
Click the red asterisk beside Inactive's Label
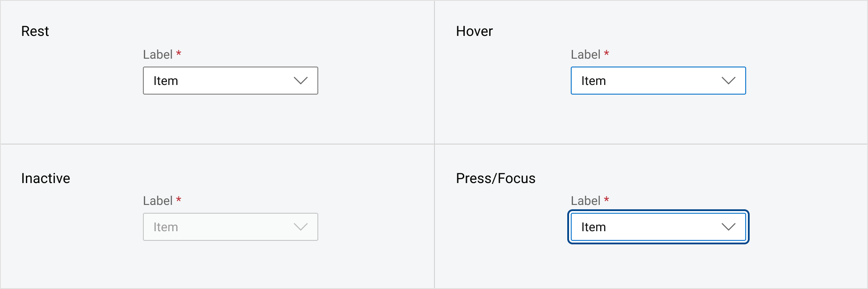[179, 200]
